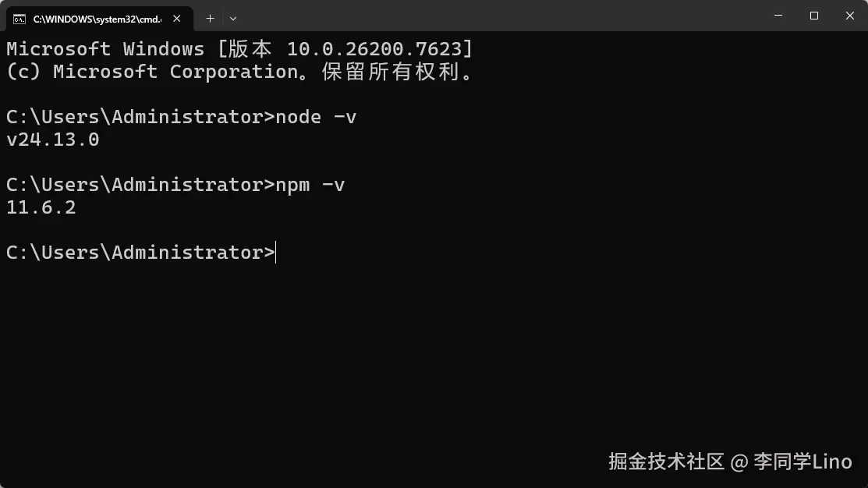This screenshot has height=488, width=868.
Task: Place cursor at the active command prompt
Action: [275, 253]
